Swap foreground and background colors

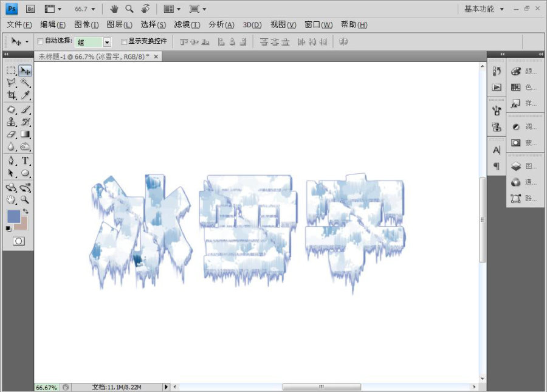coord(26,211)
